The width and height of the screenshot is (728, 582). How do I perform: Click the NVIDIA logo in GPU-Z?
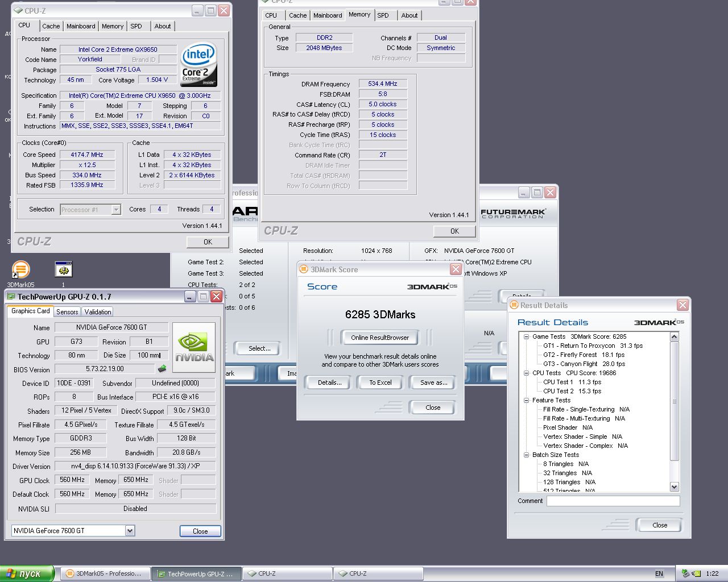click(x=194, y=347)
